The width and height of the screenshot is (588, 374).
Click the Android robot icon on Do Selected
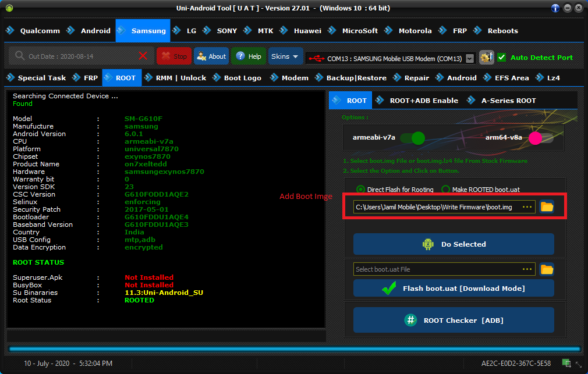click(428, 244)
